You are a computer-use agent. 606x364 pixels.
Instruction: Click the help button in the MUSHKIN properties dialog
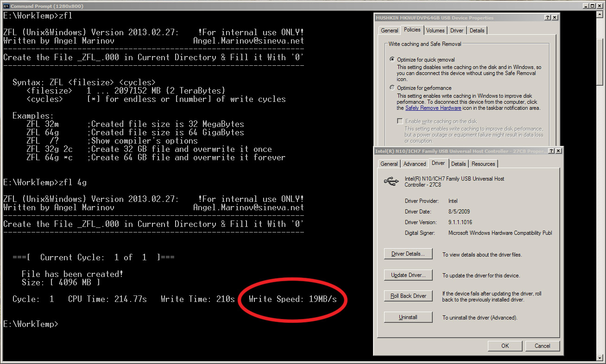547,18
